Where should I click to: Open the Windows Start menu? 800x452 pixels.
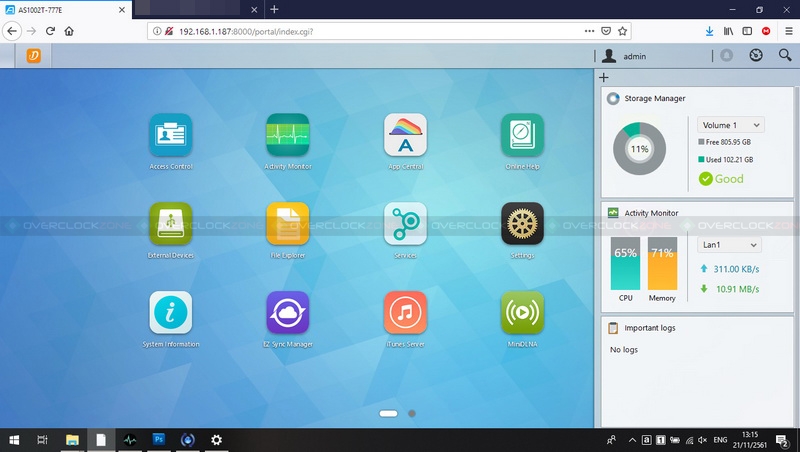click(14, 440)
